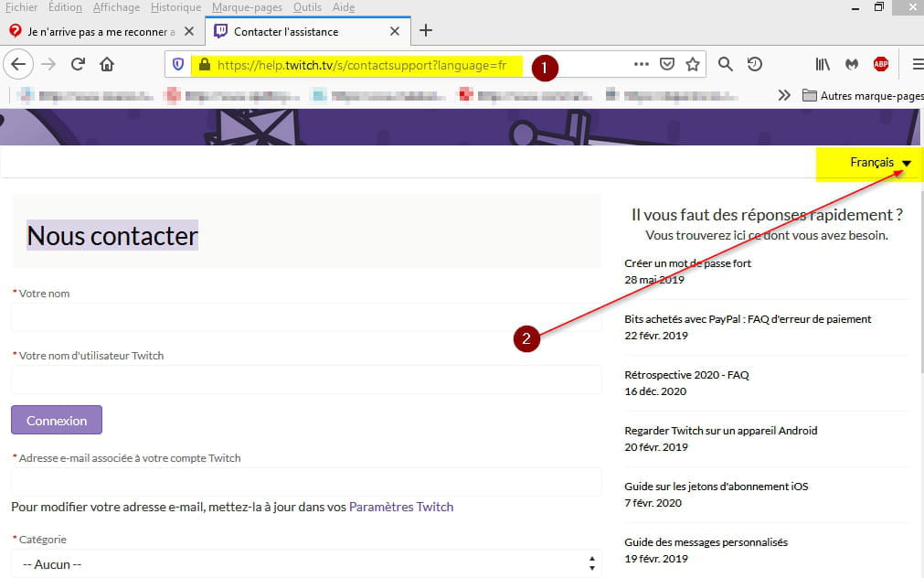Open the Affichage menu
The height and width of the screenshot is (578, 924).
point(116,7)
